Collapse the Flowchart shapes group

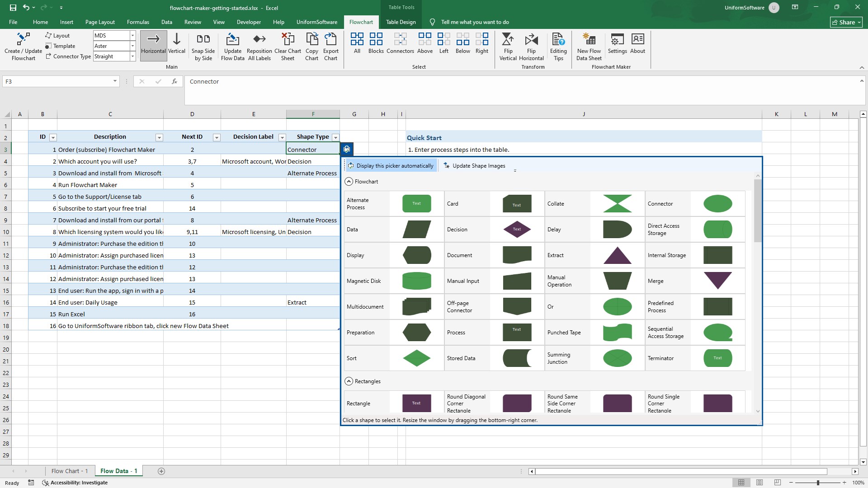point(349,182)
